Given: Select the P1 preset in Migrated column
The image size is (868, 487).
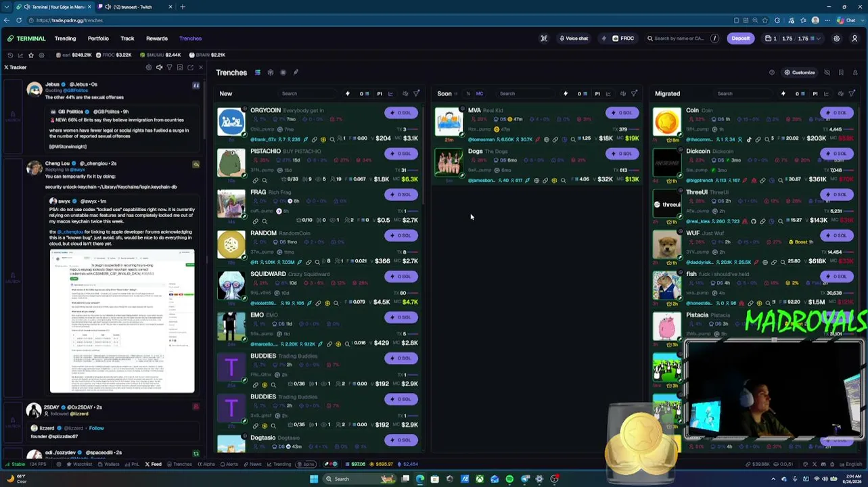Looking at the screenshot, I should tap(815, 94).
